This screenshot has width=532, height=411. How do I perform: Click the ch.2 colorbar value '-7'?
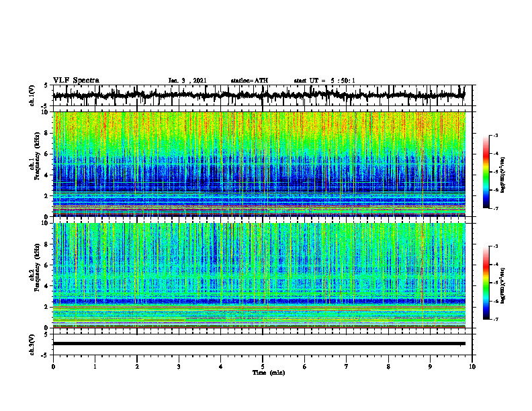click(x=496, y=319)
